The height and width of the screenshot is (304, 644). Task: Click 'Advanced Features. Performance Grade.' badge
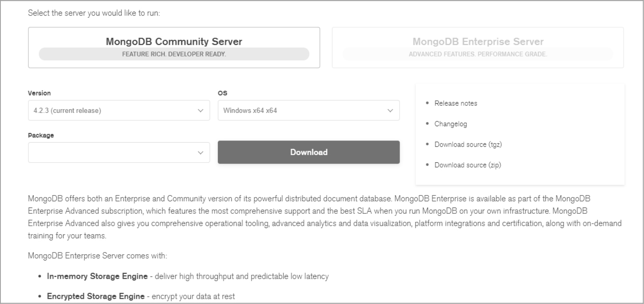click(478, 54)
